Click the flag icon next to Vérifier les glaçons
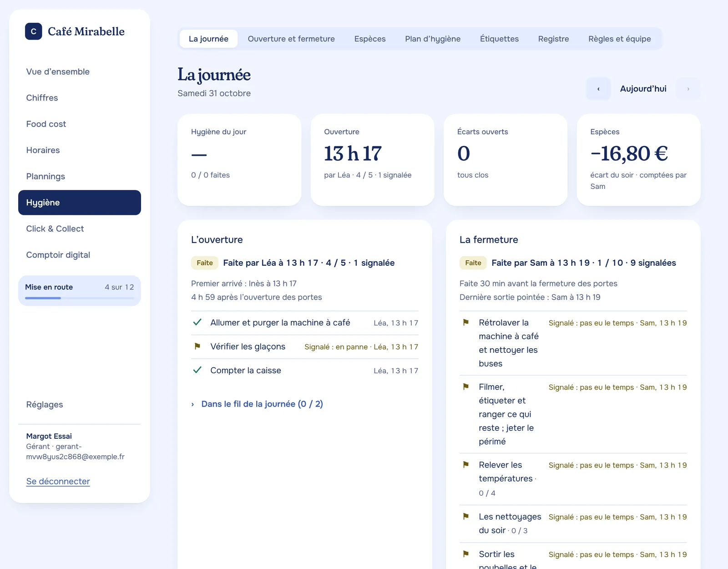This screenshot has width=728, height=569. tap(197, 346)
